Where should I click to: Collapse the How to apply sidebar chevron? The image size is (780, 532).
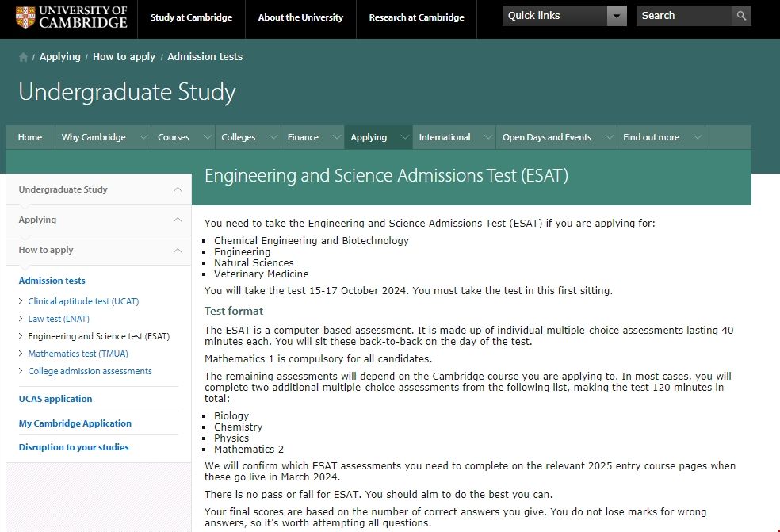178,250
